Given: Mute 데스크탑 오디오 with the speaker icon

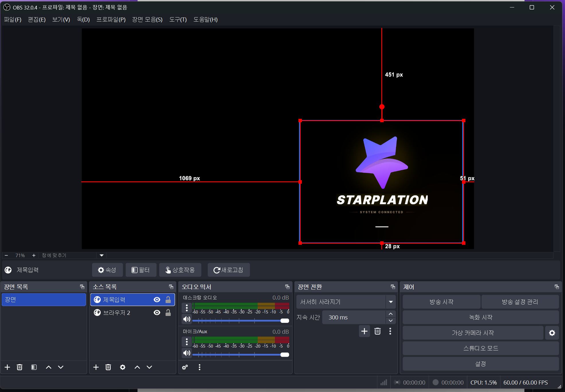Looking at the screenshot, I should point(187,319).
